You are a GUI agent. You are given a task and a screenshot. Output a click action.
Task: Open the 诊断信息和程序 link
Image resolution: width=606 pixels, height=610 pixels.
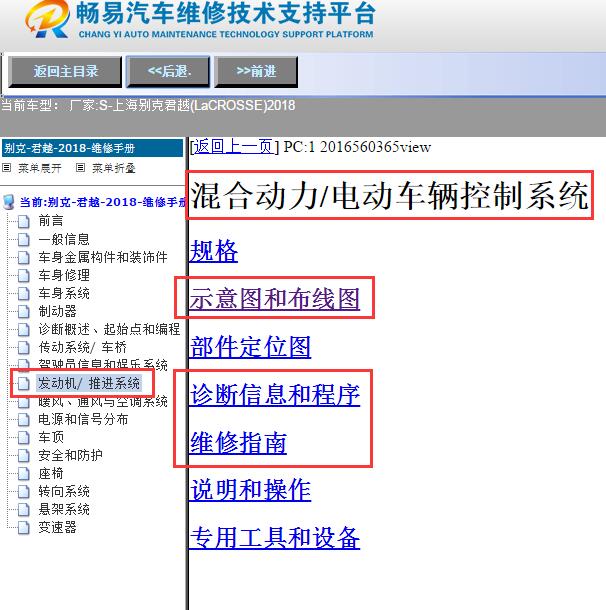[275, 394]
